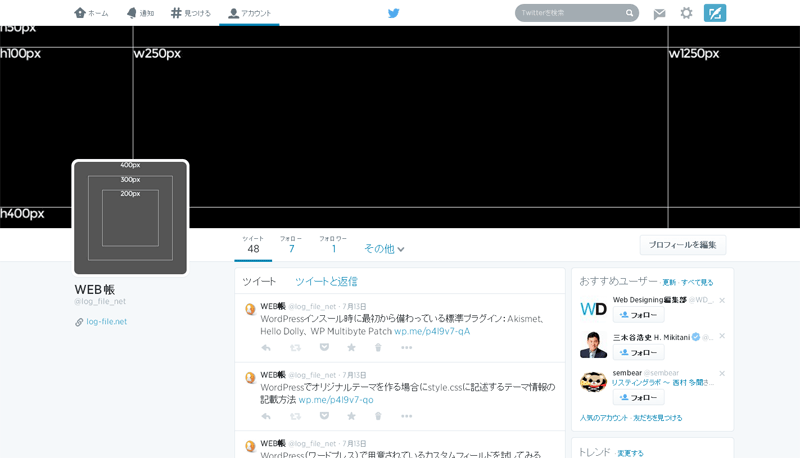This screenshot has width=800, height=458.
Task: Click the プロフィールを編集 button
Action: (x=683, y=245)
